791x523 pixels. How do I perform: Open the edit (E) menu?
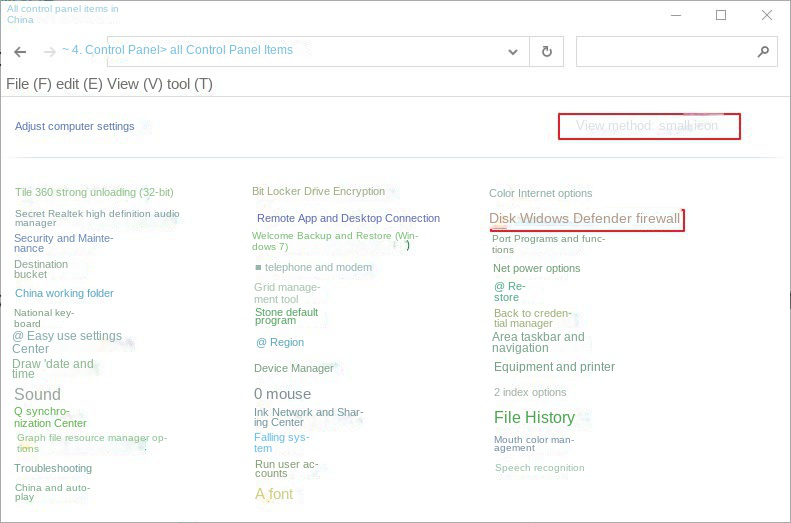(x=80, y=84)
